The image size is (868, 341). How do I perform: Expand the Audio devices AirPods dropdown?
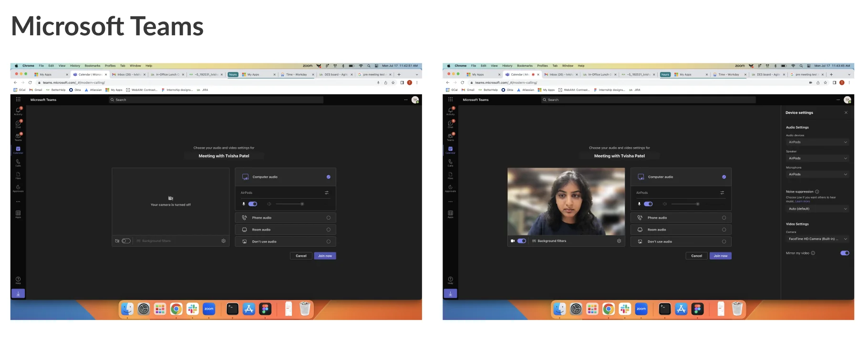(x=817, y=142)
